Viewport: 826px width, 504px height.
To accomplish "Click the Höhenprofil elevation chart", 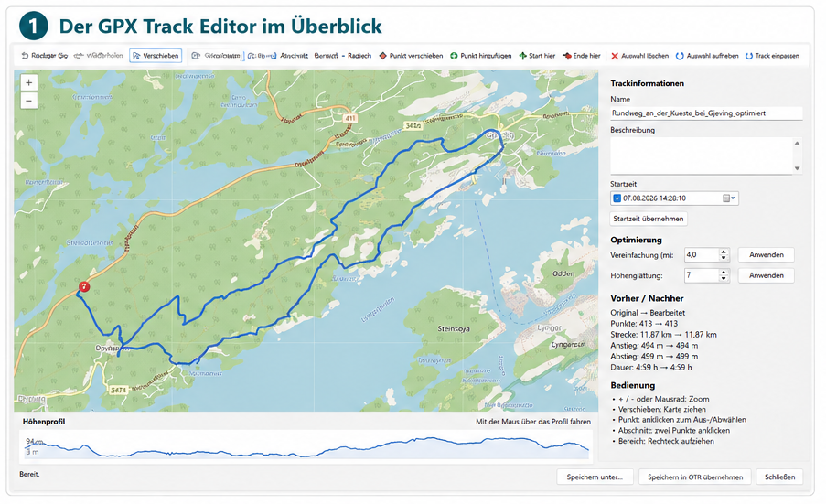I will tap(306, 445).
